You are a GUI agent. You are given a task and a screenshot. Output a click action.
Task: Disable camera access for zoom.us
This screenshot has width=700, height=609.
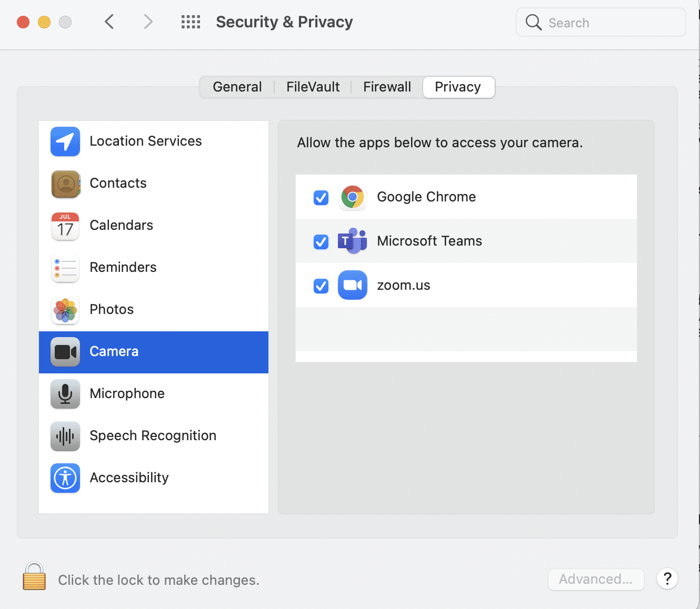(321, 286)
